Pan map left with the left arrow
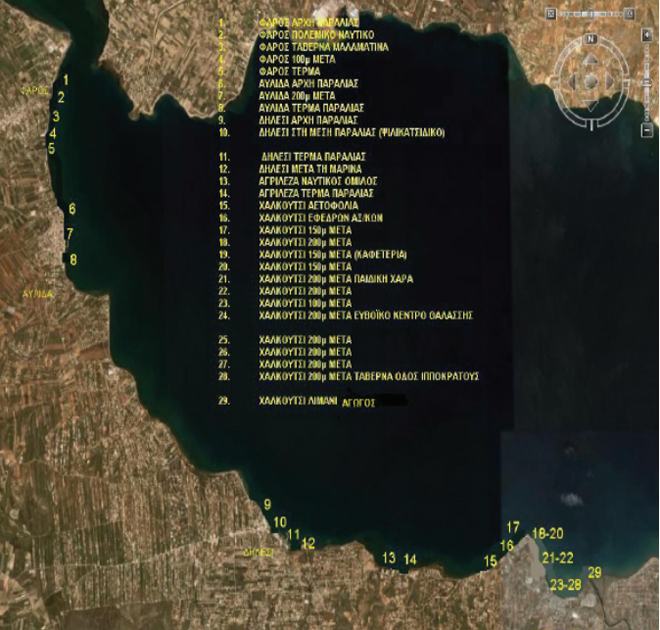 coord(573,79)
